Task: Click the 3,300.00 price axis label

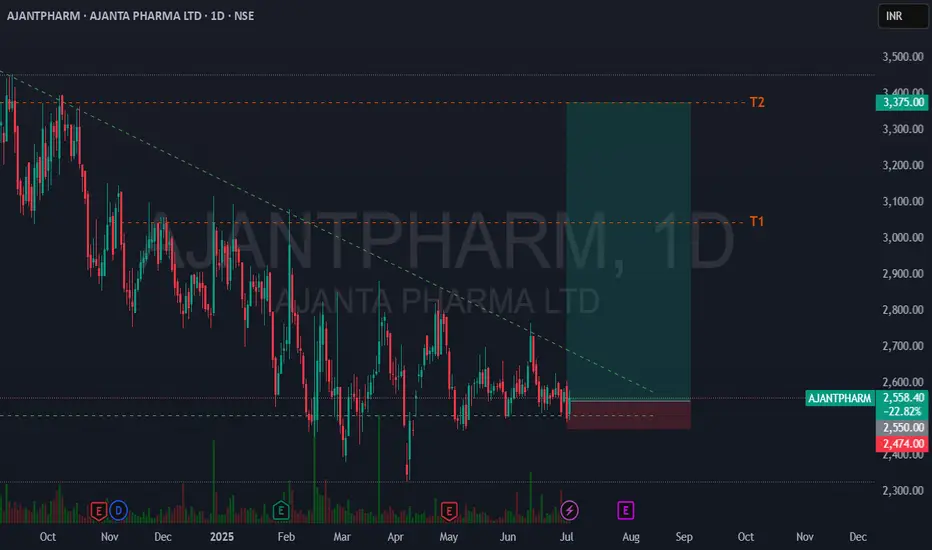Action: coord(903,129)
